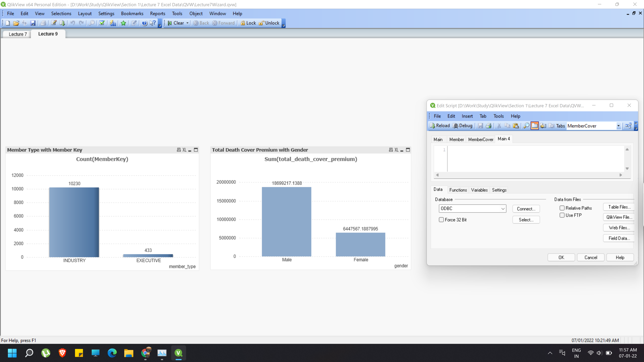The height and width of the screenshot is (362, 644).
Task: Click the Paste icon in the Edit Script window
Action: point(516,126)
